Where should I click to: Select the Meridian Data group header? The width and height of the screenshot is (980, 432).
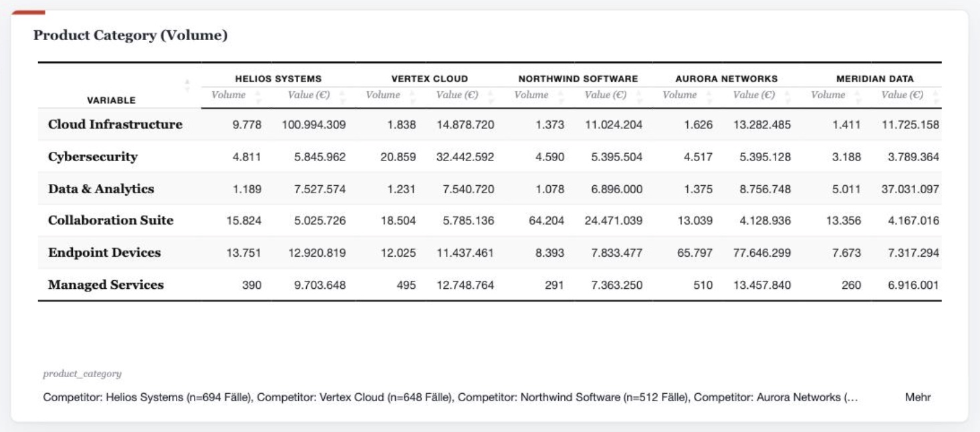point(875,78)
